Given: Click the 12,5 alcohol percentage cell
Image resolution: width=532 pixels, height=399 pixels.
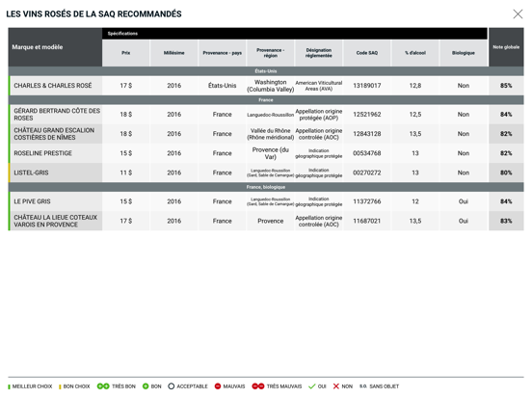Looking at the screenshot, I should pyautogui.click(x=415, y=115).
